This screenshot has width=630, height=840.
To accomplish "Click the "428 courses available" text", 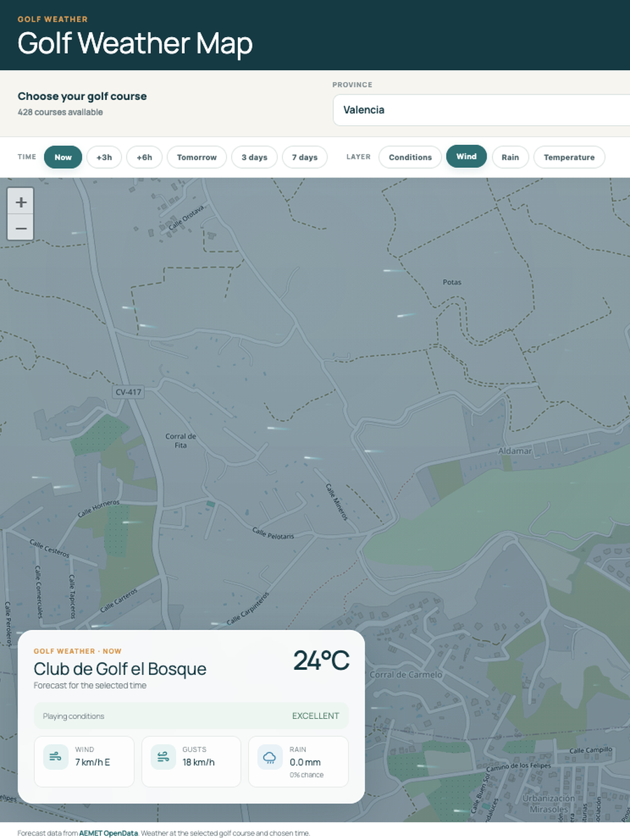I will click(60, 112).
